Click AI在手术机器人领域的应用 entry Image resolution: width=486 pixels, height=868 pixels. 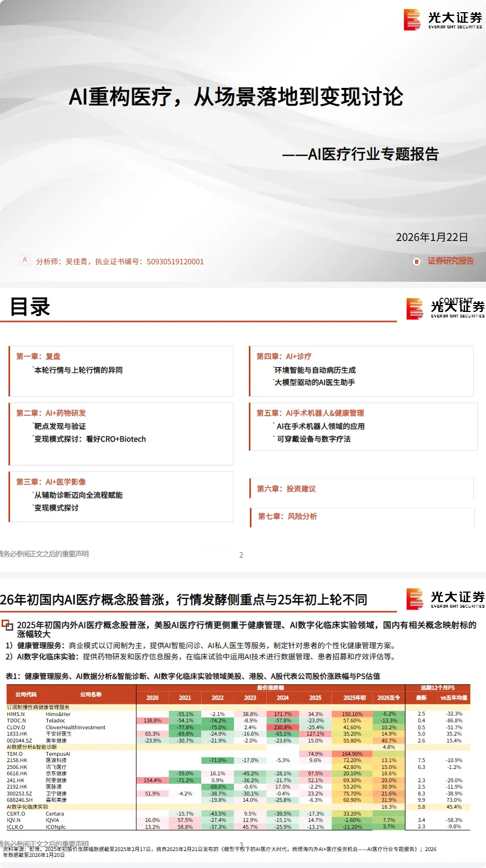click(x=321, y=426)
